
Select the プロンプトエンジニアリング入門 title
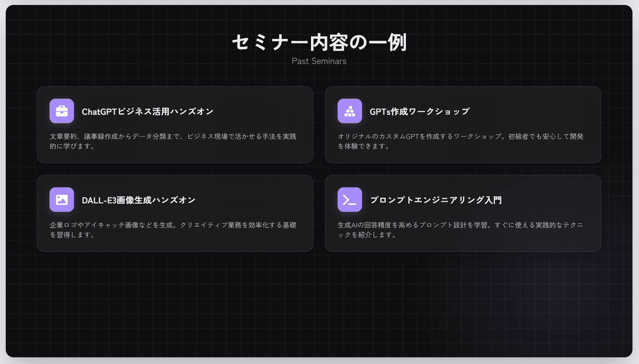(x=436, y=200)
